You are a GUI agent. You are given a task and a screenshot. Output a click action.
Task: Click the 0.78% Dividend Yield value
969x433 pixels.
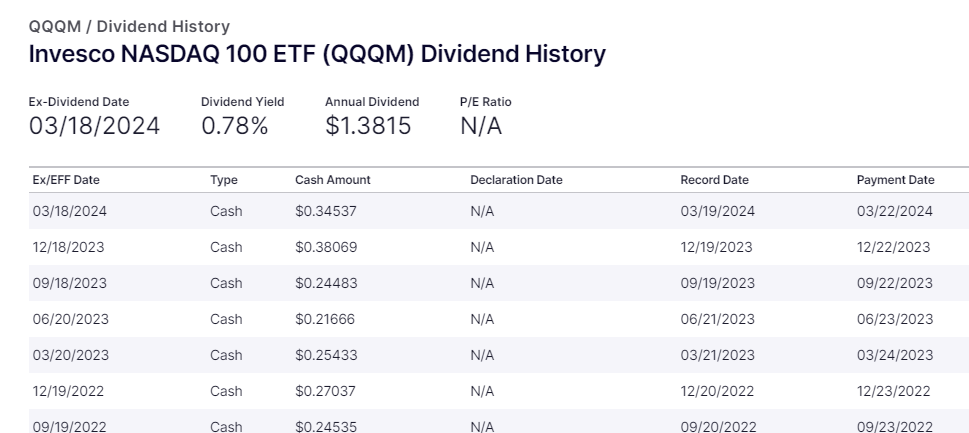click(234, 126)
